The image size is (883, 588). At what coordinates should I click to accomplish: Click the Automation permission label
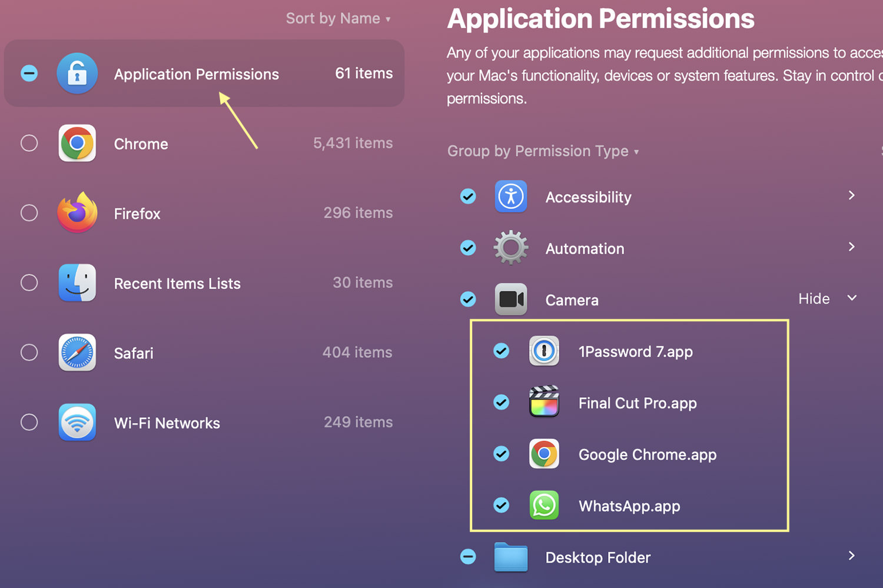585,249
